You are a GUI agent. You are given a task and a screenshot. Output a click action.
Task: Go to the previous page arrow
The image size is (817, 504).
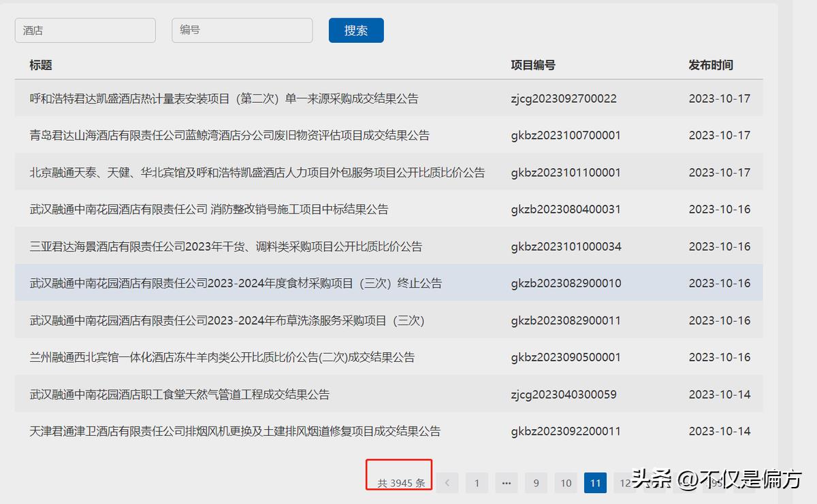point(447,483)
